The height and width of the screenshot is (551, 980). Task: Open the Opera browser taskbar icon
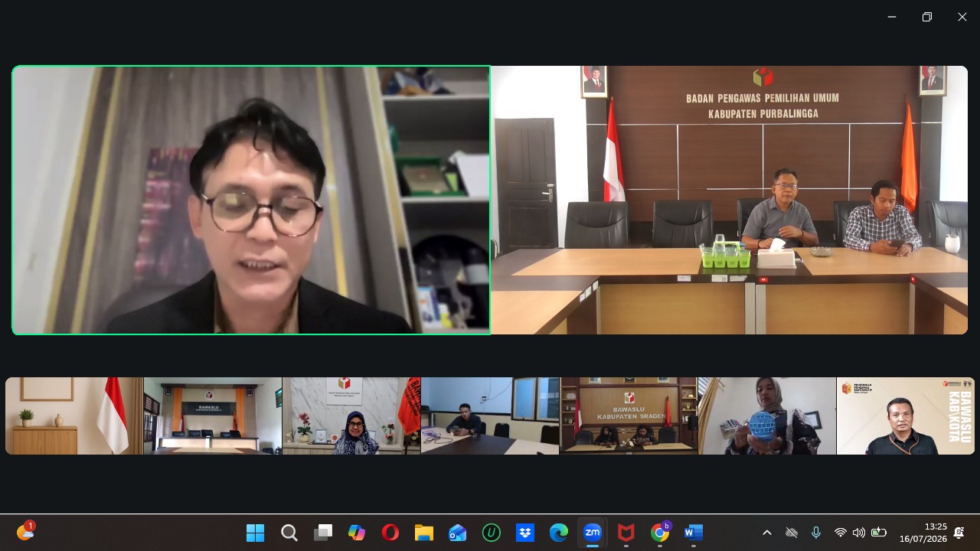pyautogui.click(x=390, y=533)
